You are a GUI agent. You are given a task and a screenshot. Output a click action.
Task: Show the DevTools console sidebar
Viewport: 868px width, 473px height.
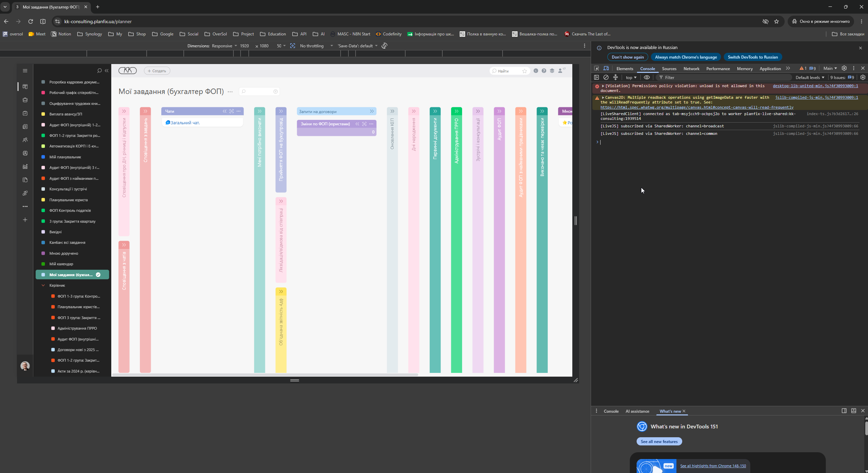pos(596,77)
